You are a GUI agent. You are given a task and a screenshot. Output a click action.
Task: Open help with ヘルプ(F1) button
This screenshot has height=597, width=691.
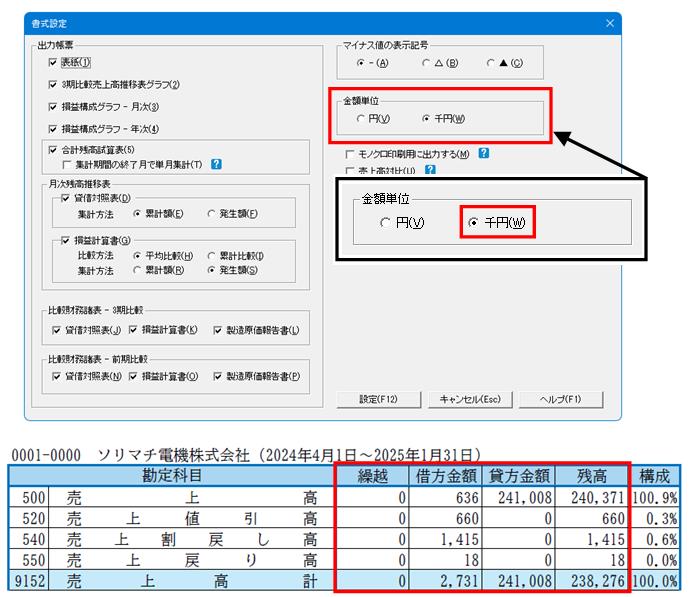(561, 400)
